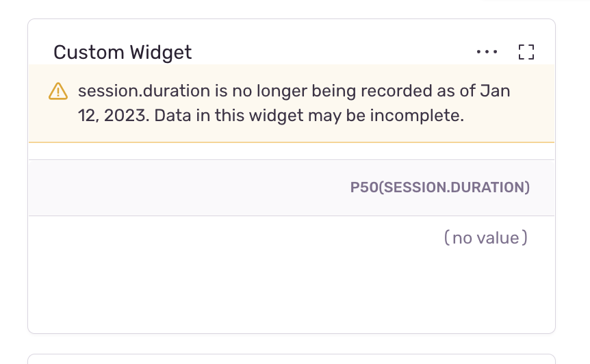
Task: Click the yellow warning triangle icon
Action: pos(58,92)
